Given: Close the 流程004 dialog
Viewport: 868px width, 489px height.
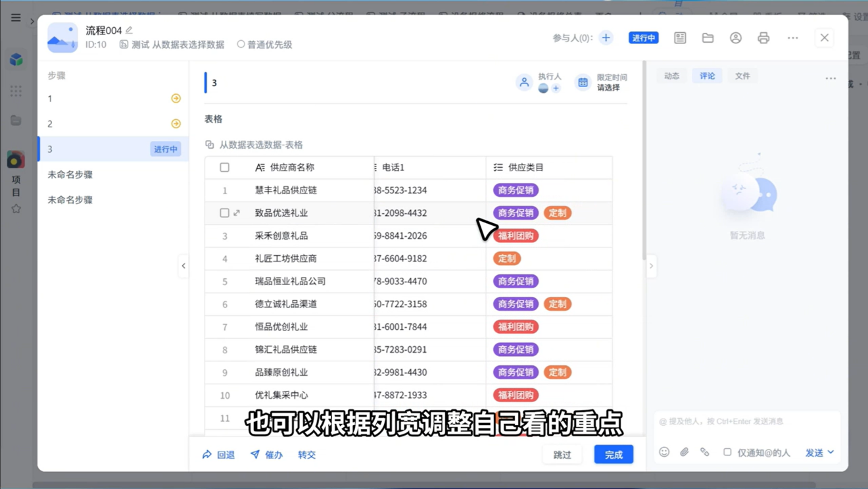Looking at the screenshot, I should (824, 38).
